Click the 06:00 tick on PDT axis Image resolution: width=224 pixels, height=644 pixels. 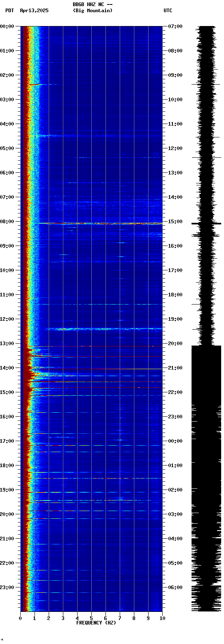[7, 173]
